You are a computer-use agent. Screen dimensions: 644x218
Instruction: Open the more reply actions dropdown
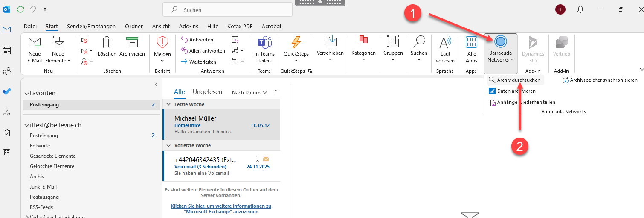click(x=238, y=62)
